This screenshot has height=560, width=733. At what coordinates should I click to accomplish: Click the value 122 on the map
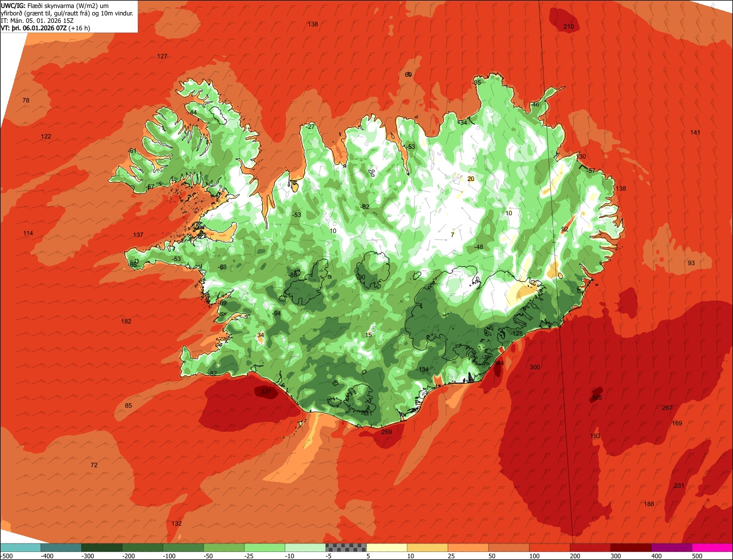tap(46, 136)
